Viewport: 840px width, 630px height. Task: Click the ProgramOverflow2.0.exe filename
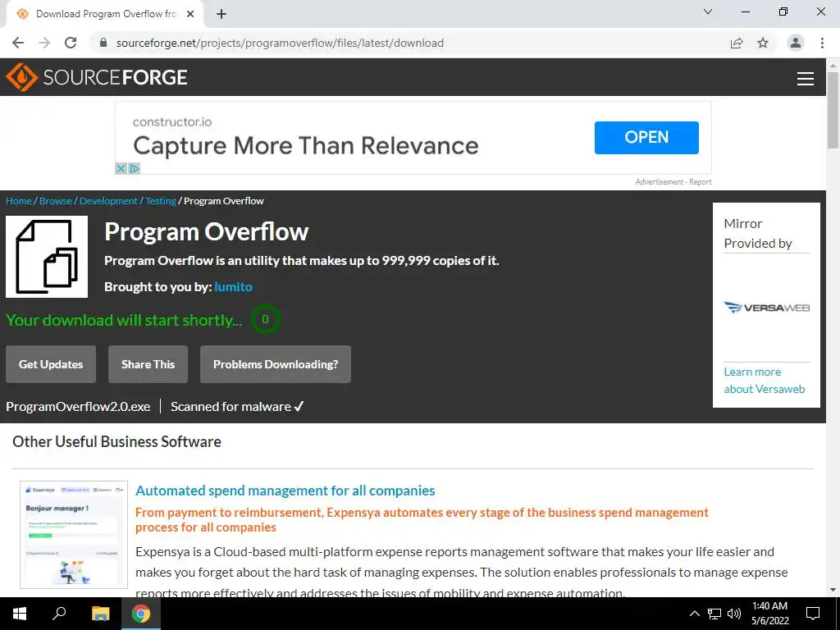point(78,407)
